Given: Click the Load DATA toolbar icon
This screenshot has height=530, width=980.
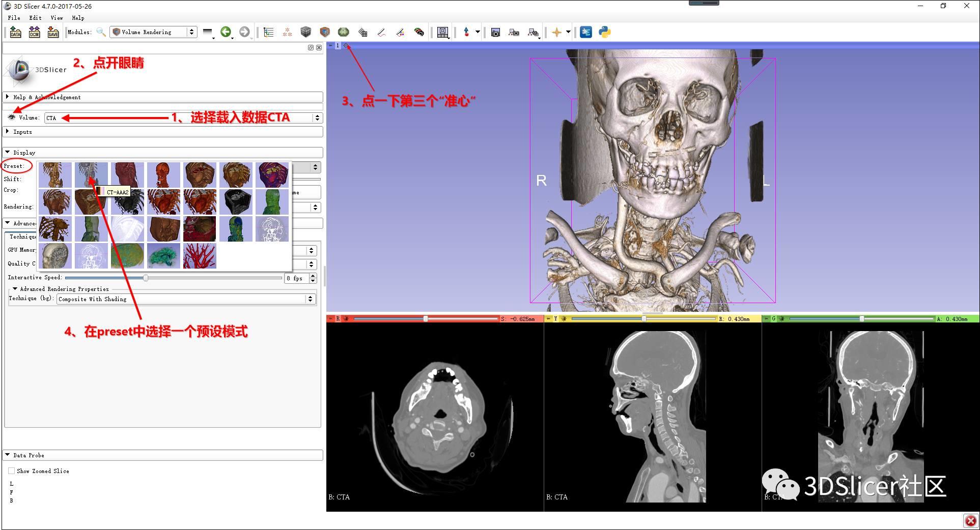Looking at the screenshot, I should point(15,32).
